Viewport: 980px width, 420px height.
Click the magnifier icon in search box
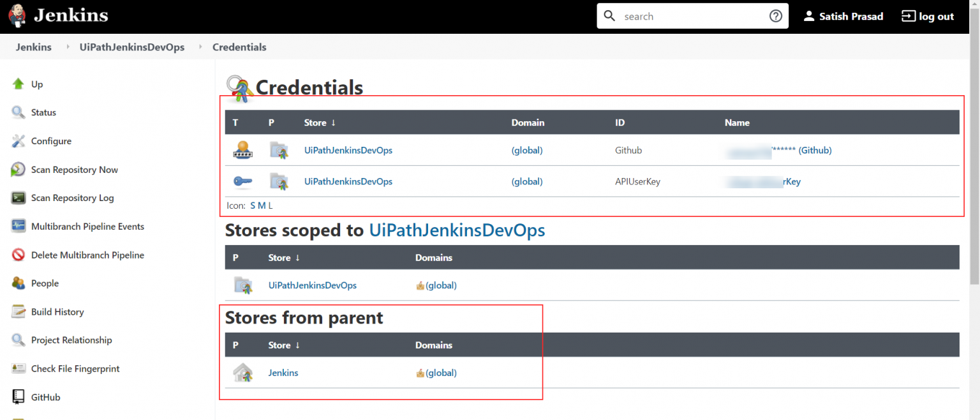pyautogui.click(x=610, y=16)
